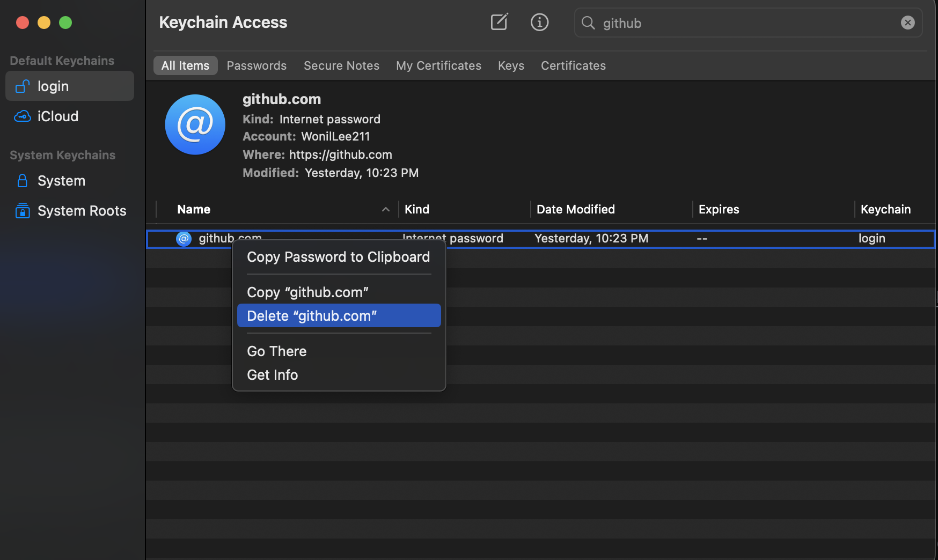Click the login cell in the Keychain column
This screenshot has height=560, width=938.
tap(871, 238)
